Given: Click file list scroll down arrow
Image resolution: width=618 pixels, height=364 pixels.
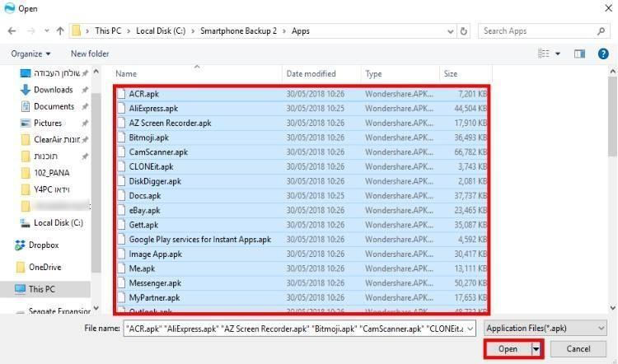Looking at the screenshot, I should [612, 308].
